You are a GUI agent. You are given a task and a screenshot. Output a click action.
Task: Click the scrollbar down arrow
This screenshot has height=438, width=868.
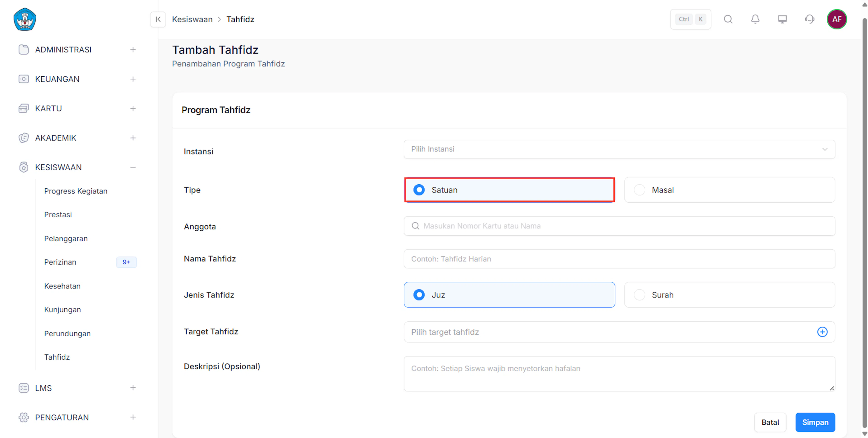click(864, 434)
